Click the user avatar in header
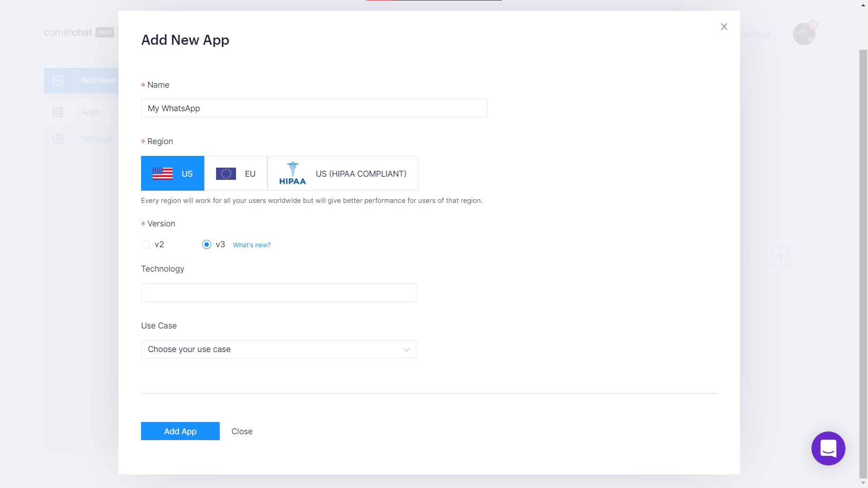The image size is (868, 488). click(x=804, y=34)
